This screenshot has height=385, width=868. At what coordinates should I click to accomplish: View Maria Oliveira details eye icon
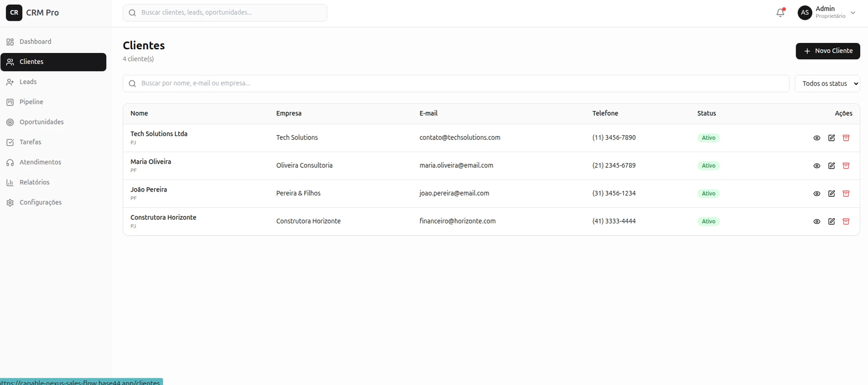coord(816,166)
